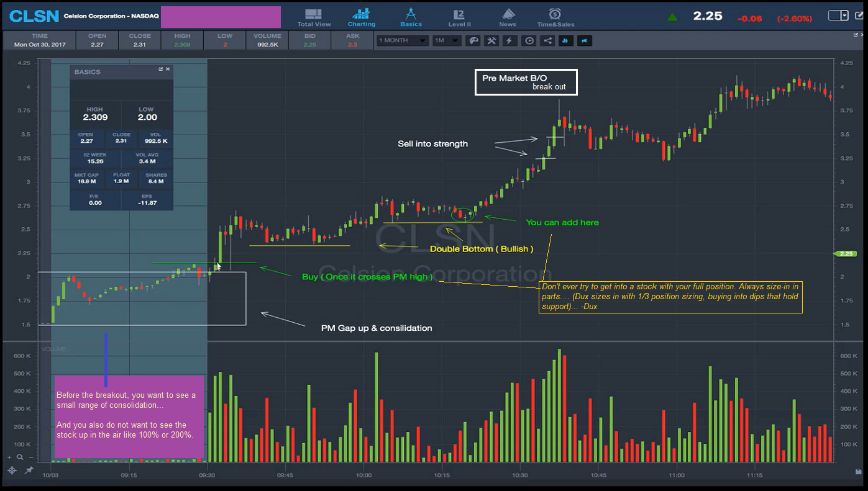
Task: Select the Basics tab
Action: click(x=411, y=17)
